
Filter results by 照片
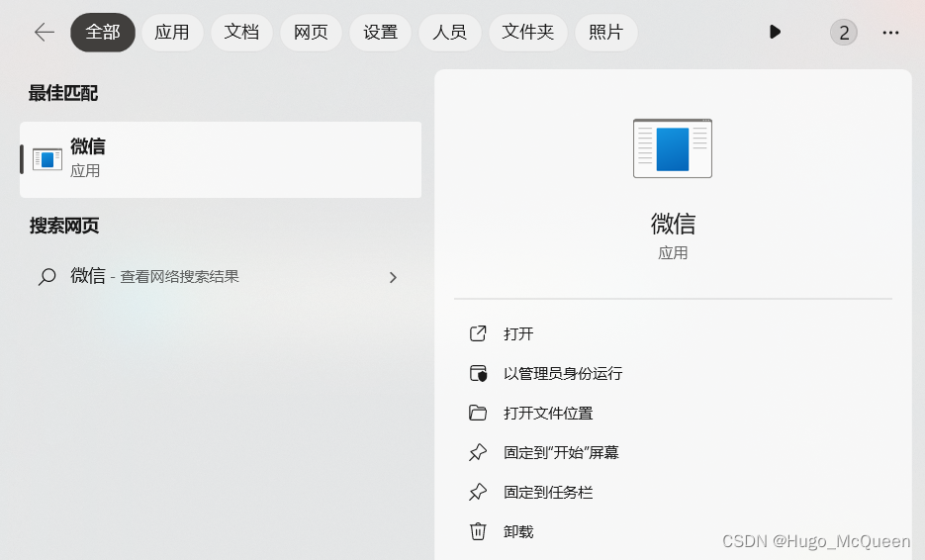pos(605,33)
